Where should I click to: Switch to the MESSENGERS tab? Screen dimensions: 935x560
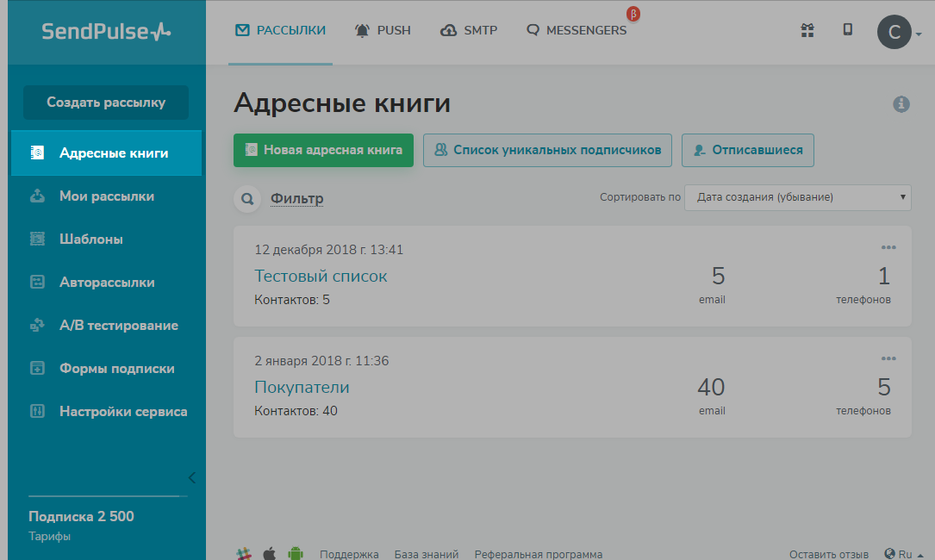click(577, 30)
